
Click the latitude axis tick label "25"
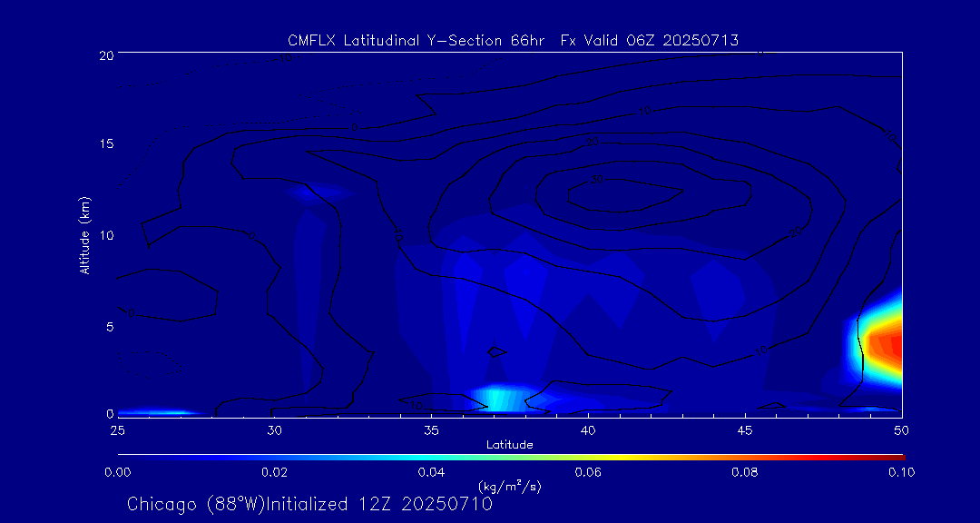pyautogui.click(x=117, y=429)
